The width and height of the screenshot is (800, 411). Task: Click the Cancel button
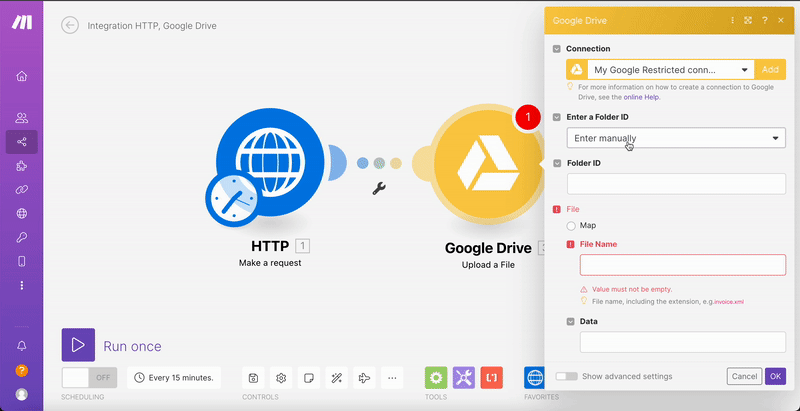coord(744,376)
